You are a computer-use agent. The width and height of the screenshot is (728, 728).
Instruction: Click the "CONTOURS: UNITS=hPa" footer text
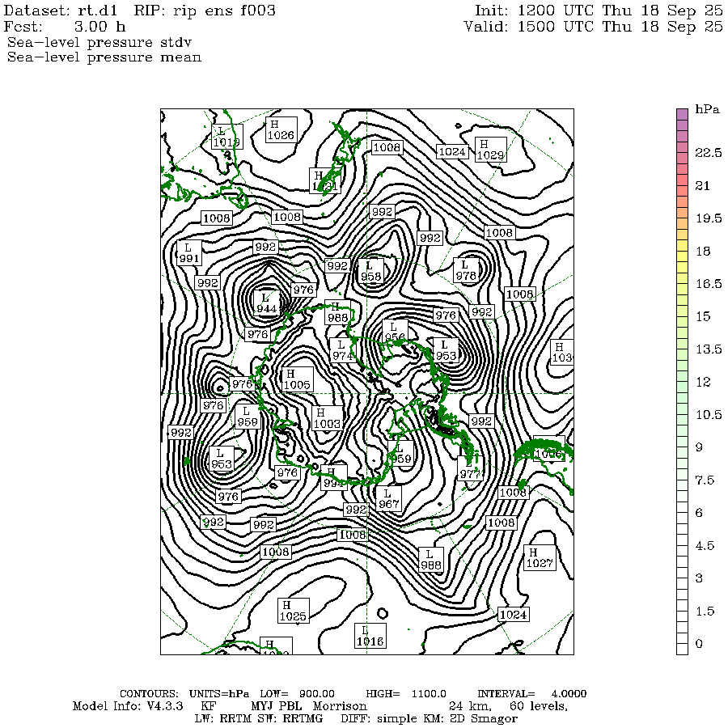[184, 694]
